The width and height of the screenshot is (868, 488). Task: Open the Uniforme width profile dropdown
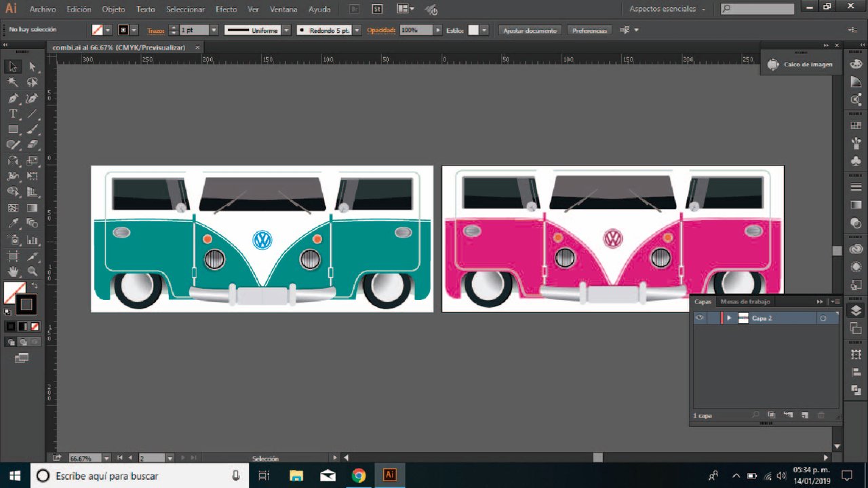(286, 30)
